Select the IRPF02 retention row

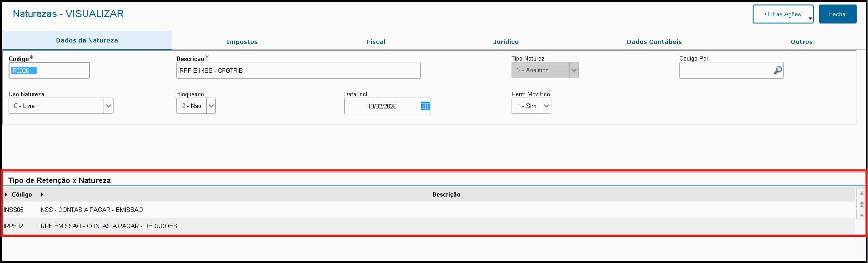[x=108, y=226]
